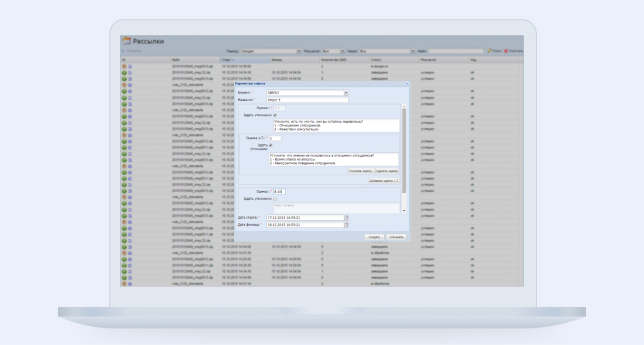Click the dialog's vertical scrollbar

404,150
